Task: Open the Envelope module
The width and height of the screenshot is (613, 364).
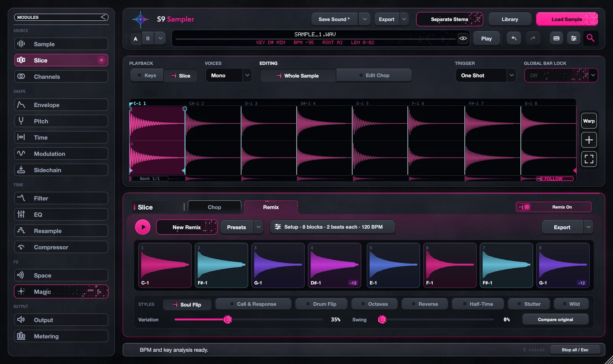Action: point(61,105)
